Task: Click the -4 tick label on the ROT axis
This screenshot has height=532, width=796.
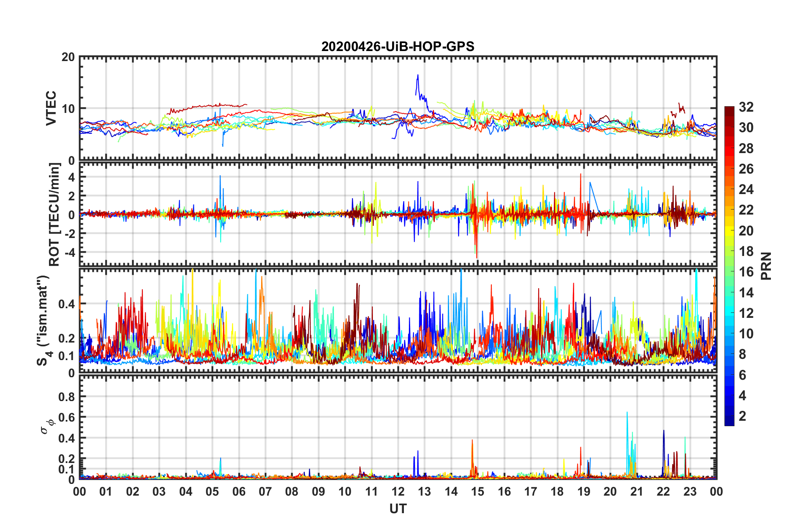Action: [x=69, y=252]
